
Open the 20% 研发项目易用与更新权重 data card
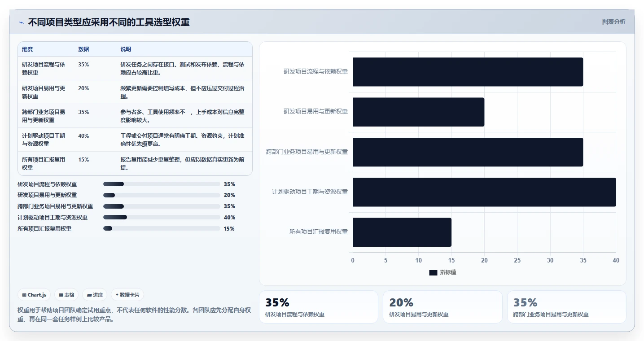point(442,307)
